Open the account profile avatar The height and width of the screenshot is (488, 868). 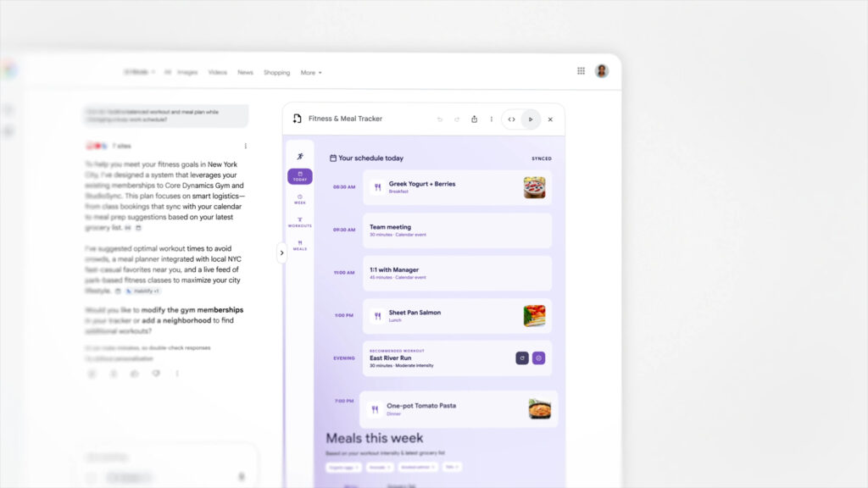pos(602,71)
